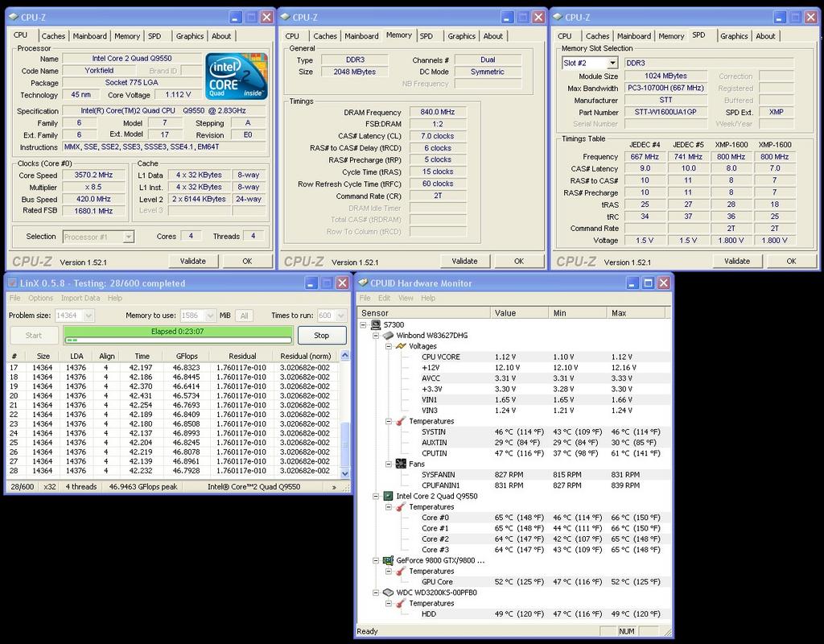The image size is (824, 644).
Task: Open the Problem size dropdown in LinX
Action: coord(89,316)
